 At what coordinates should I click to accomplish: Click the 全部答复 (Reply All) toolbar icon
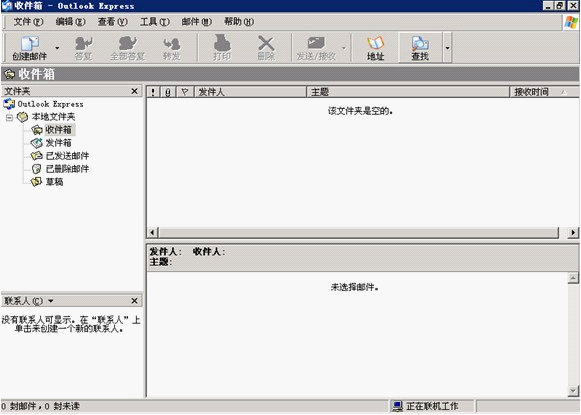(127, 47)
